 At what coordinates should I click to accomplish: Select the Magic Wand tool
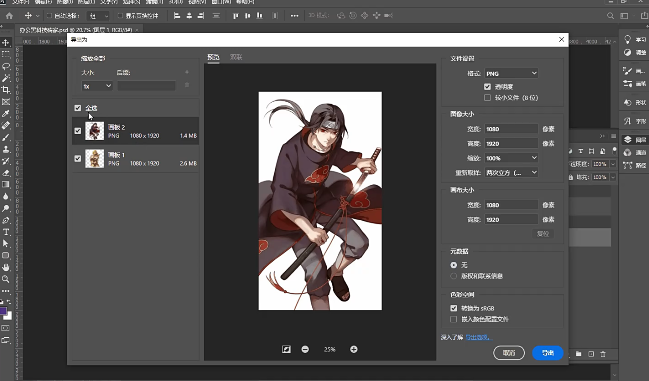coord(6,78)
